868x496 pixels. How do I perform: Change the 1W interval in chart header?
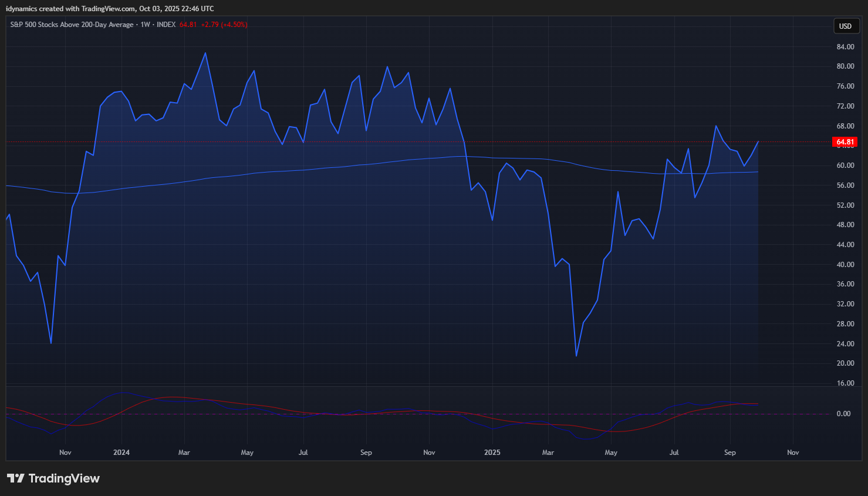[x=145, y=25]
